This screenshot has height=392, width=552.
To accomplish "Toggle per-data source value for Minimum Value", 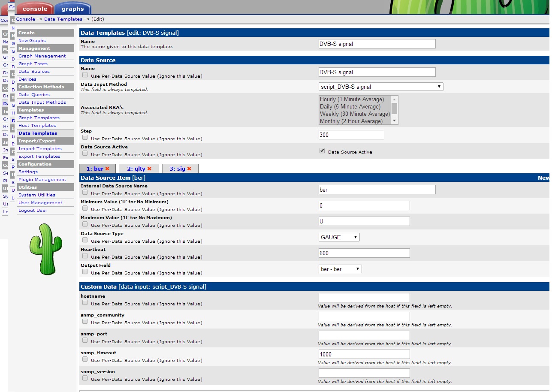I will coord(85,208).
